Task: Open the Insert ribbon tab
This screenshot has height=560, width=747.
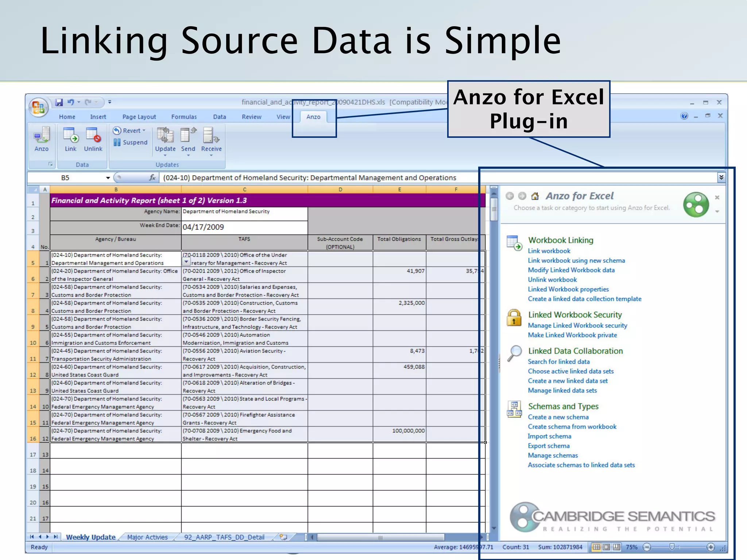Action: click(98, 117)
